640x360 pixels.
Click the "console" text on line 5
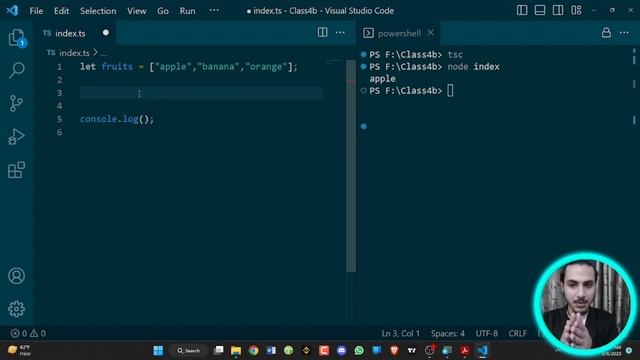click(98, 119)
